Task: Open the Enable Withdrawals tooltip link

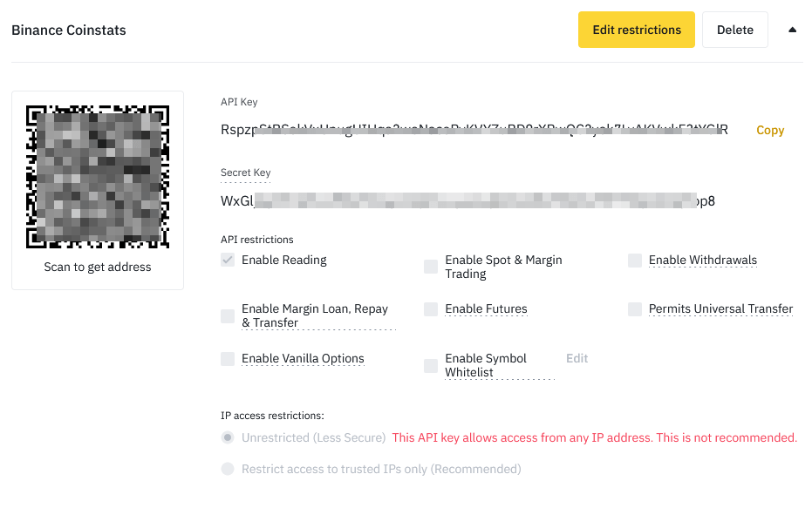Action: pos(702,260)
